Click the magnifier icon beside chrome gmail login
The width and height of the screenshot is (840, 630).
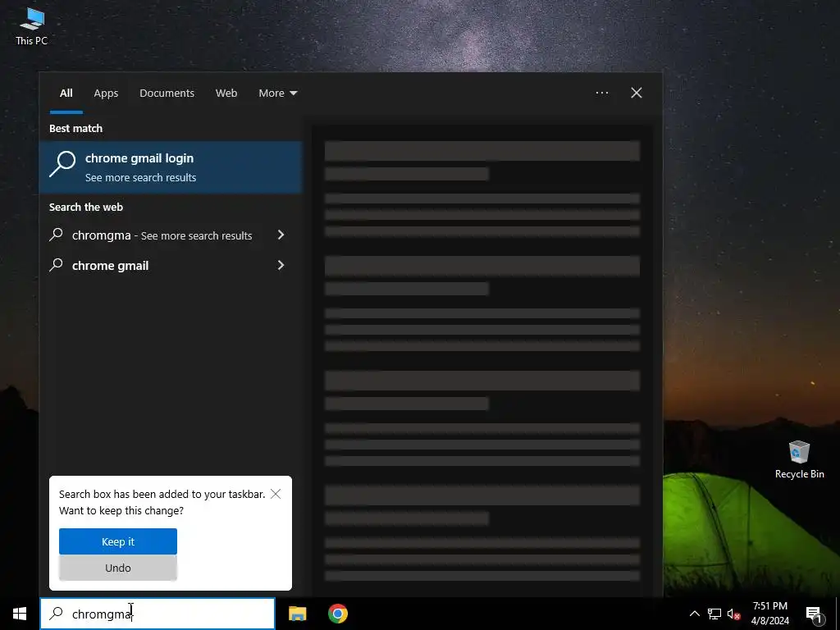pos(62,164)
